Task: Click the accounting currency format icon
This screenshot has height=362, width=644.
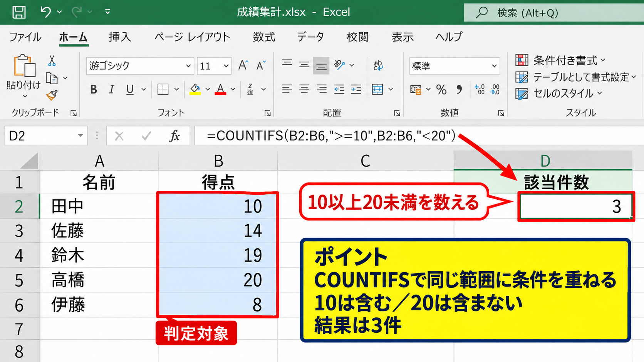Action: 416,90
